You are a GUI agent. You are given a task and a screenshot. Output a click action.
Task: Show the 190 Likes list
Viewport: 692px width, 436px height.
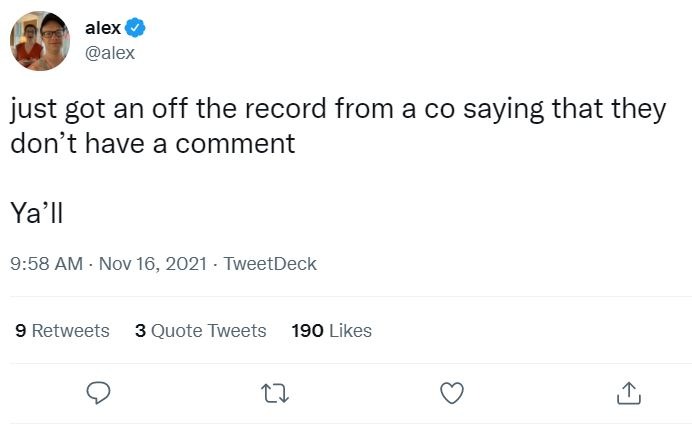click(331, 331)
